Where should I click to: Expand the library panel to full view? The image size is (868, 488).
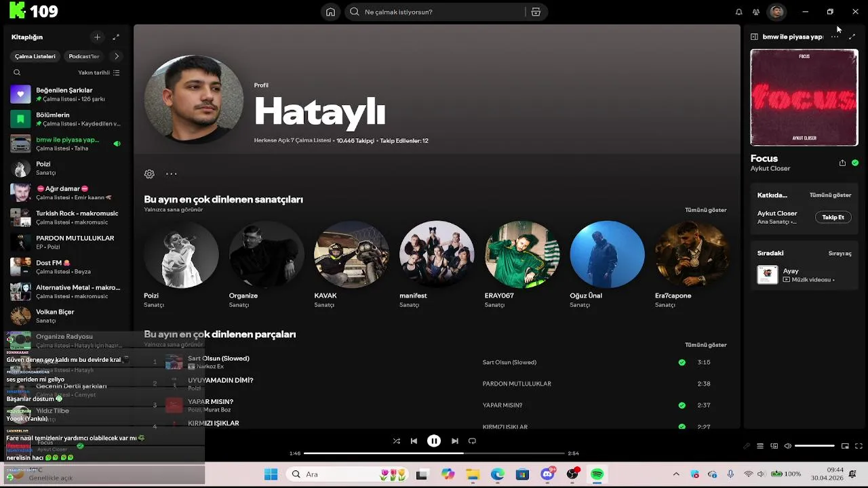(116, 37)
